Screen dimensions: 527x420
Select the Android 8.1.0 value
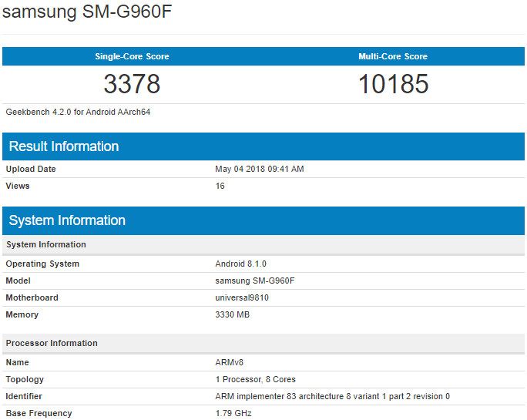(x=240, y=264)
